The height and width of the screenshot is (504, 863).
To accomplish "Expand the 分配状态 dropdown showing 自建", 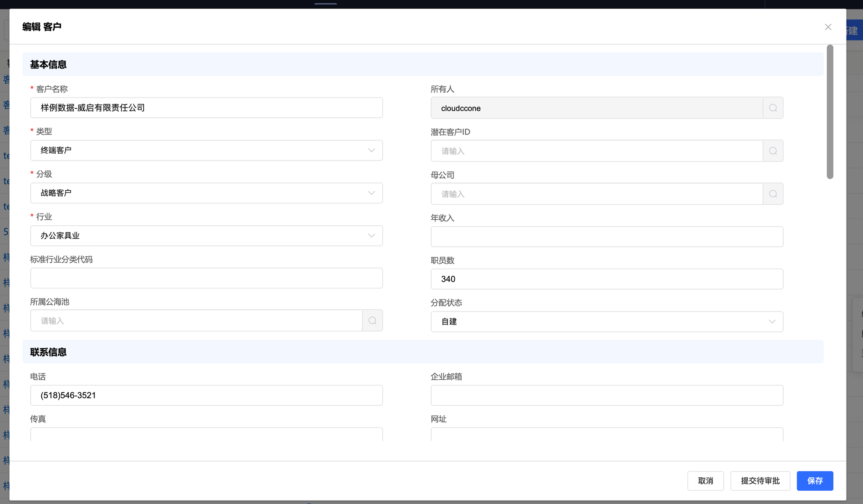I will click(607, 321).
